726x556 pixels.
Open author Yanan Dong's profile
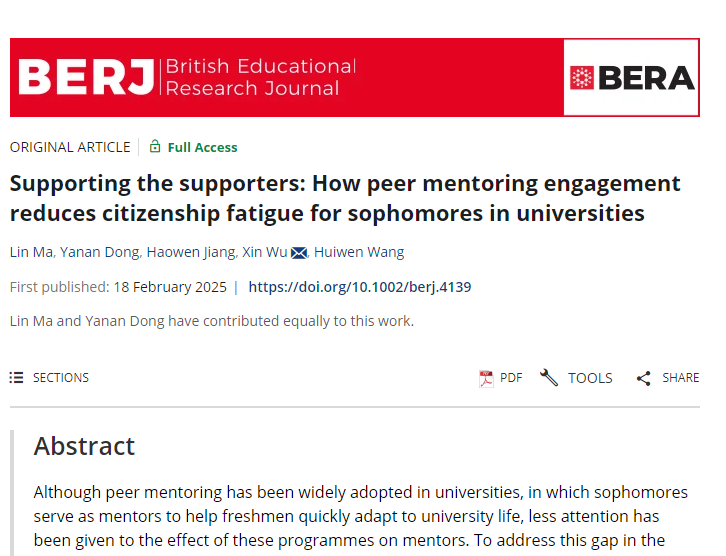click(x=100, y=252)
